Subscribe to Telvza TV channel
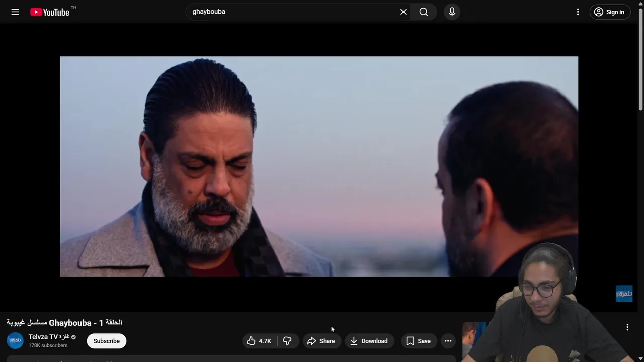 pos(106,341)
